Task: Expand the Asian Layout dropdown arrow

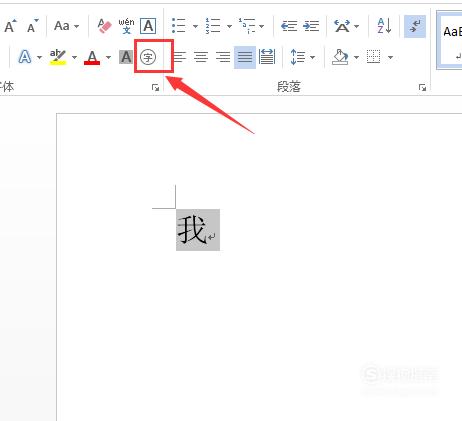Action: pyautogui.click(x=357, y=26)
